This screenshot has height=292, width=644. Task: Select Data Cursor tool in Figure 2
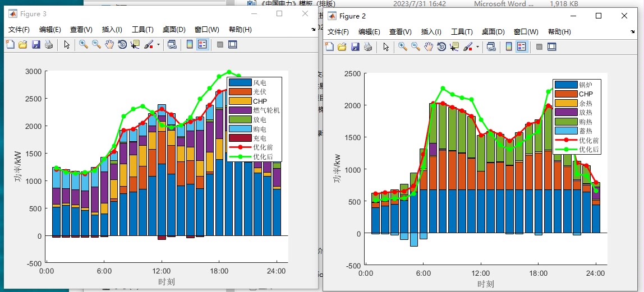tap(454, 47)
